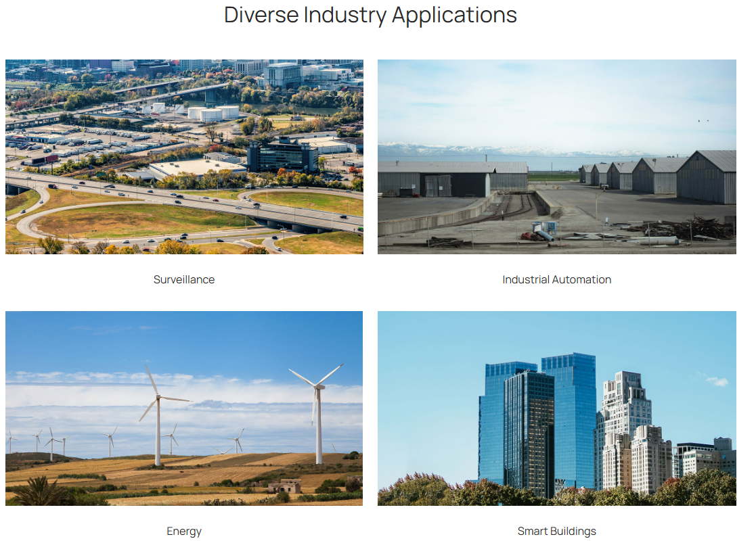Click the Diverse Industry Applications heading
The height and width of the screenshot is (541, 756).
[370, 14]
